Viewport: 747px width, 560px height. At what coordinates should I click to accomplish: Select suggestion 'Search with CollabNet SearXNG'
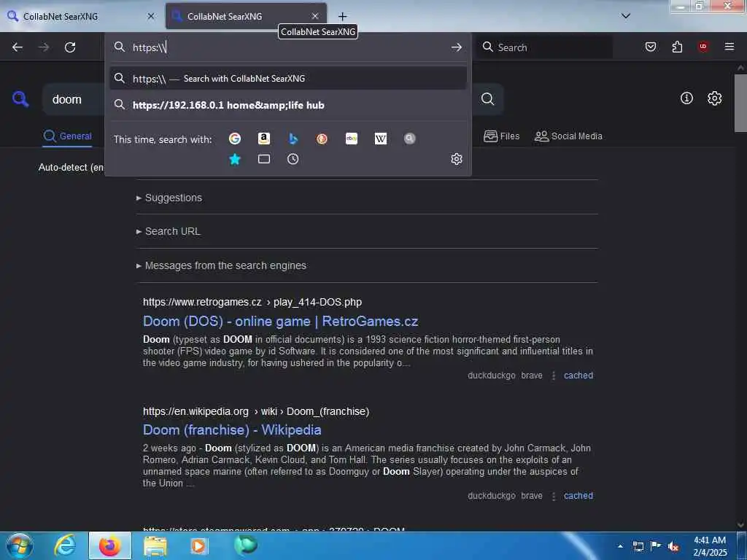click(x=288, y=79)
